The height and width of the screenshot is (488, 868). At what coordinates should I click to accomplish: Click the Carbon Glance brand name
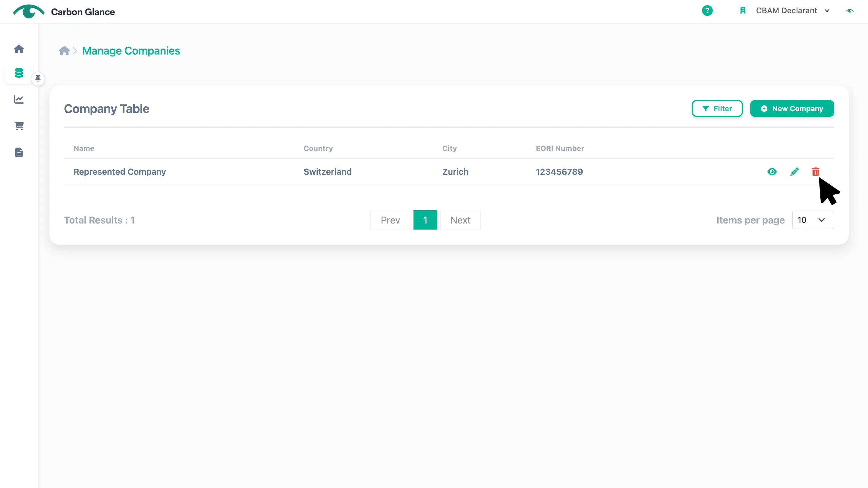pos(83,12)
